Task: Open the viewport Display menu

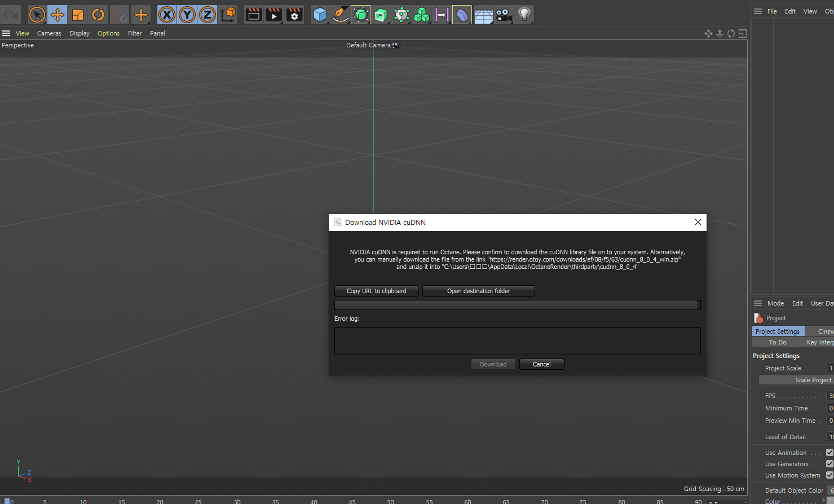Action: (80, 33)
